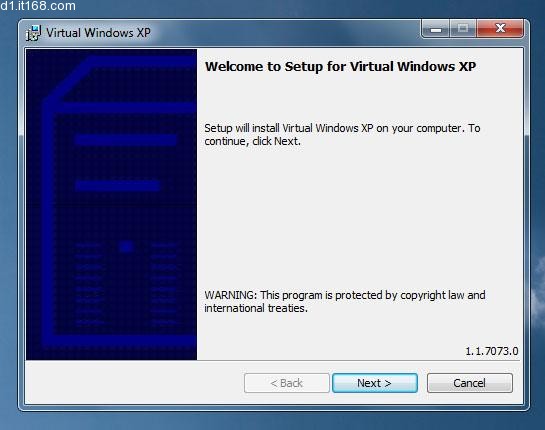
Task: Click the upper drive bay bar in illustration
Action: (x=125, y=140)
